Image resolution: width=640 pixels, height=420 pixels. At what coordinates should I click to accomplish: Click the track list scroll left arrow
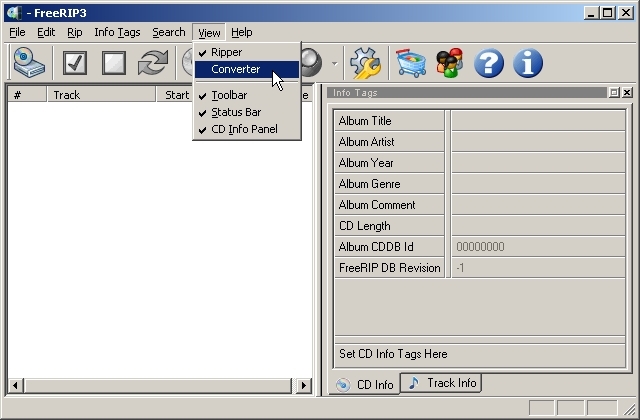pyautogui.click(x=16, y=385)
